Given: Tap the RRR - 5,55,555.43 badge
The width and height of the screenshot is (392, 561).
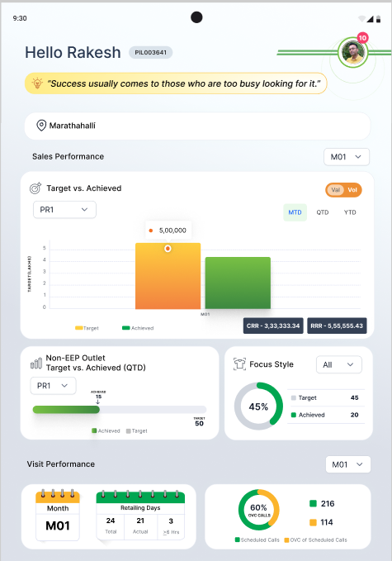Looking at the screenshot, I should point(337,326).
